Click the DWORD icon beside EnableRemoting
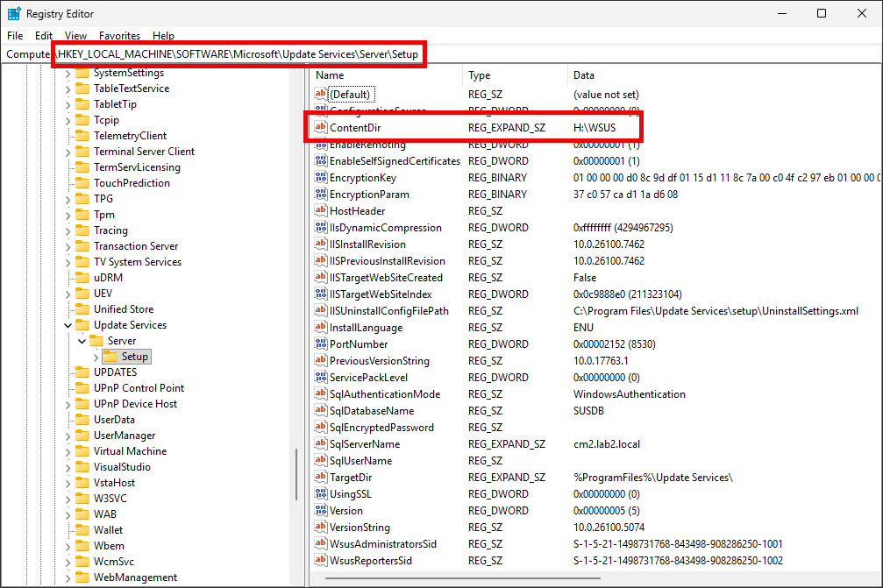The height and width of the screenshot is (588, 883). [x=319, y=144]
